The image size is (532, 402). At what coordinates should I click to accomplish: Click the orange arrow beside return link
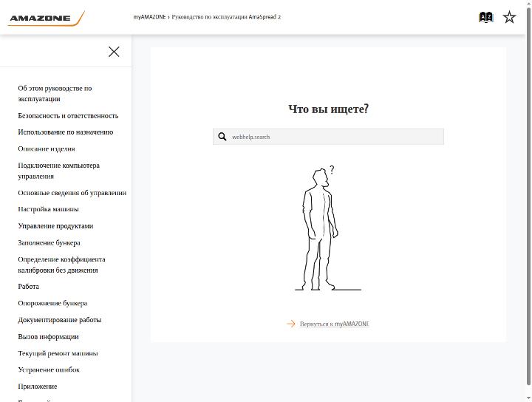(291, 324)
